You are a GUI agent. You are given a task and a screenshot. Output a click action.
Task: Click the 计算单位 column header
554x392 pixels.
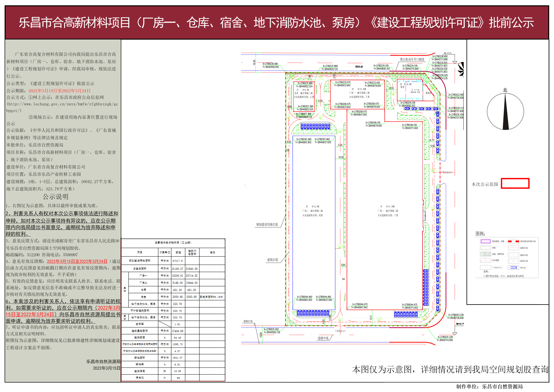(x=165, y=252)
